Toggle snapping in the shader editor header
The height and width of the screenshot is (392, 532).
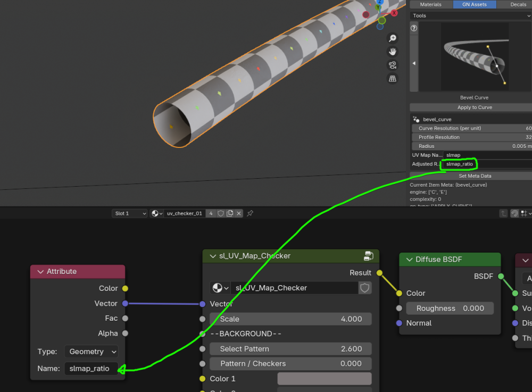coord(515,213)
